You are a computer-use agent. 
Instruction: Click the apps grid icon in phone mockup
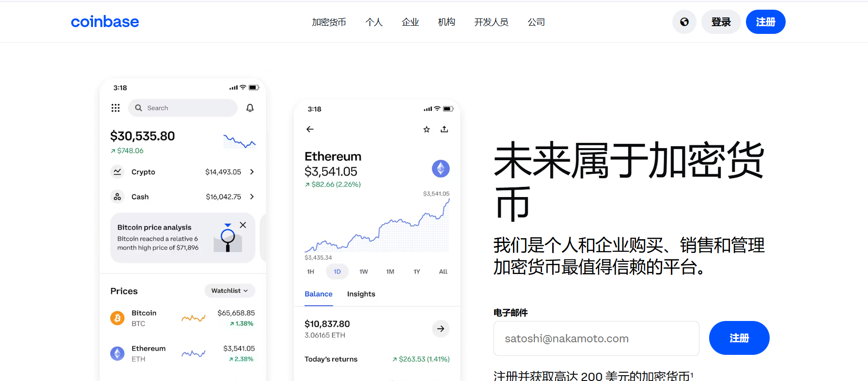115,108
